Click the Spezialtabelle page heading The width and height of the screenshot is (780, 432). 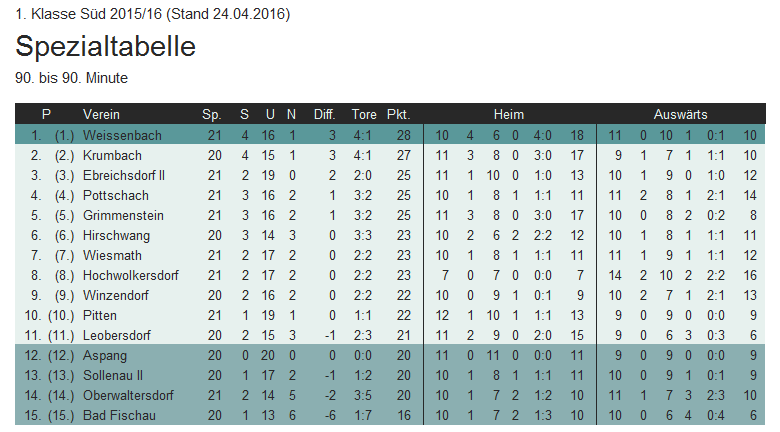105,47
